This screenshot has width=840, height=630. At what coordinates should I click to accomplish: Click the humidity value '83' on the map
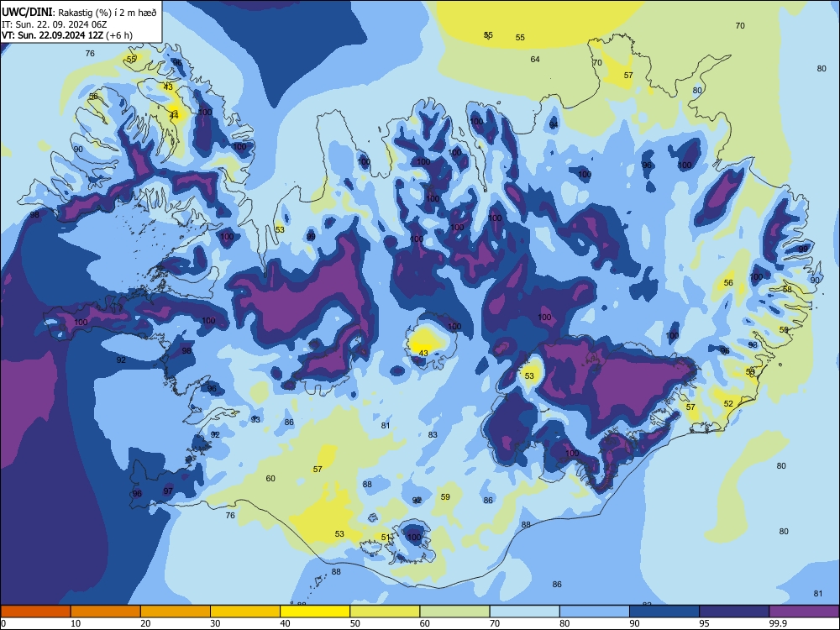[x=433, y=435]
